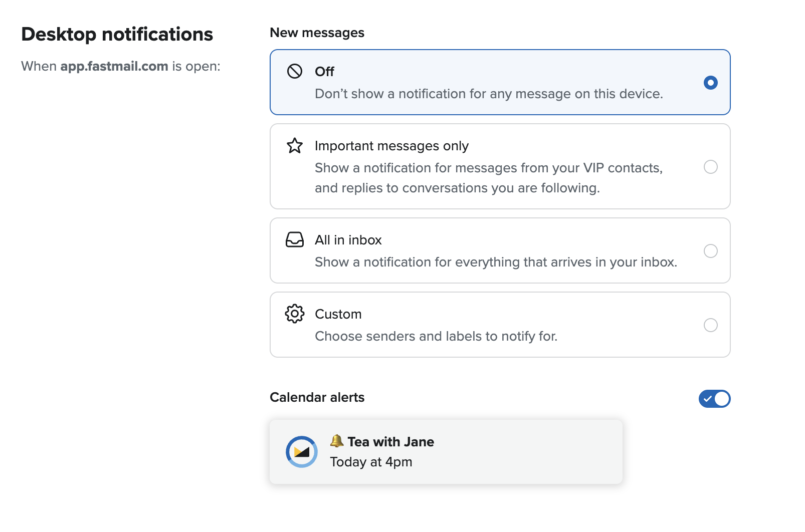
Task: Click the "All in inbox" title
Action: (348, 240)
